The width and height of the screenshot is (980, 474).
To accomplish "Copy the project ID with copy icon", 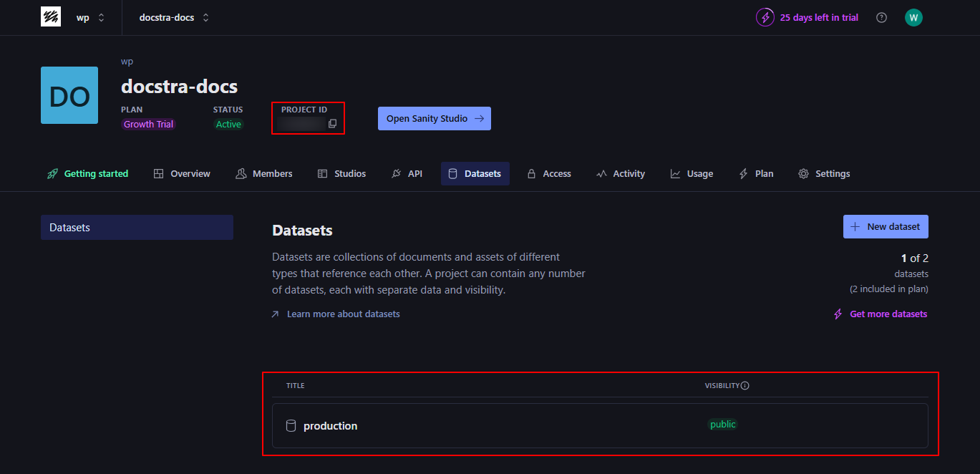I will point(332,124).
